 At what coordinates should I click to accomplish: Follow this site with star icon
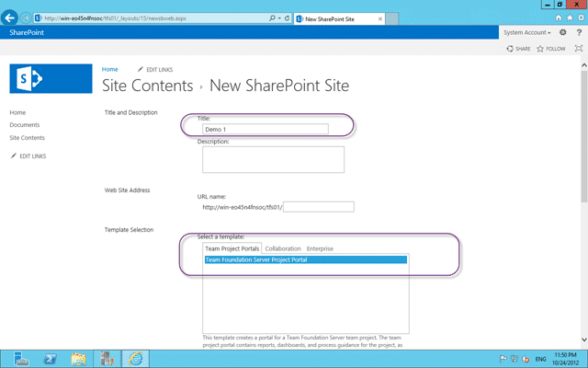(x=551, y=49)
